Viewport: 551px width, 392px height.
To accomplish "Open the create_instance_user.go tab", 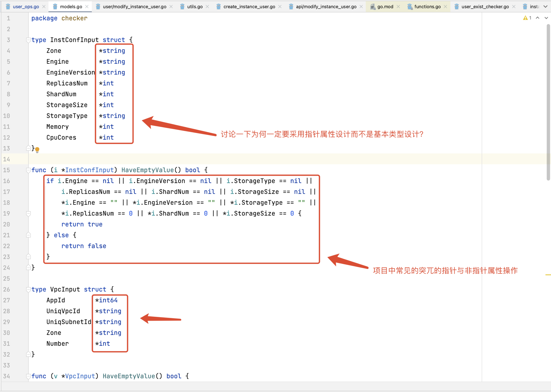I will (249, 7).
